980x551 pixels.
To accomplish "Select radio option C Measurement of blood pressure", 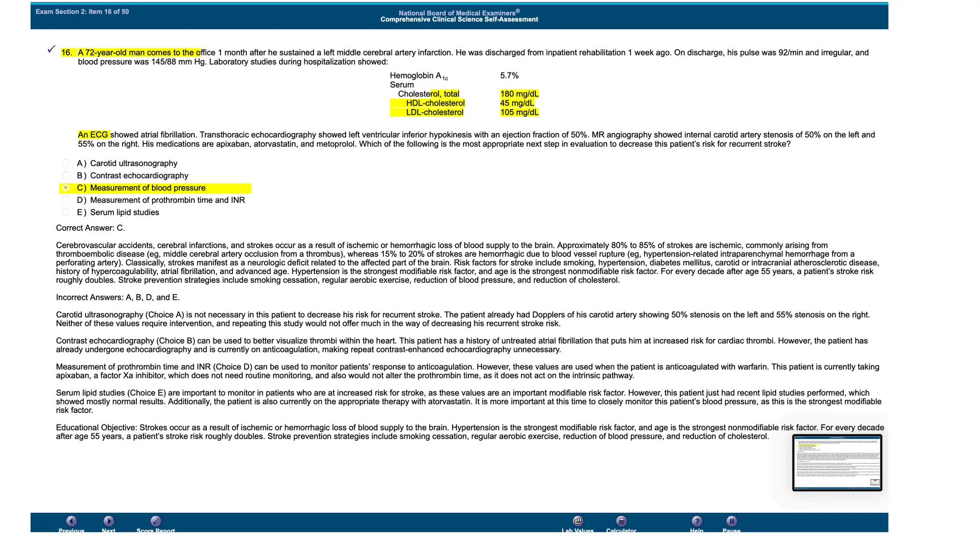I will pos(66,188).
